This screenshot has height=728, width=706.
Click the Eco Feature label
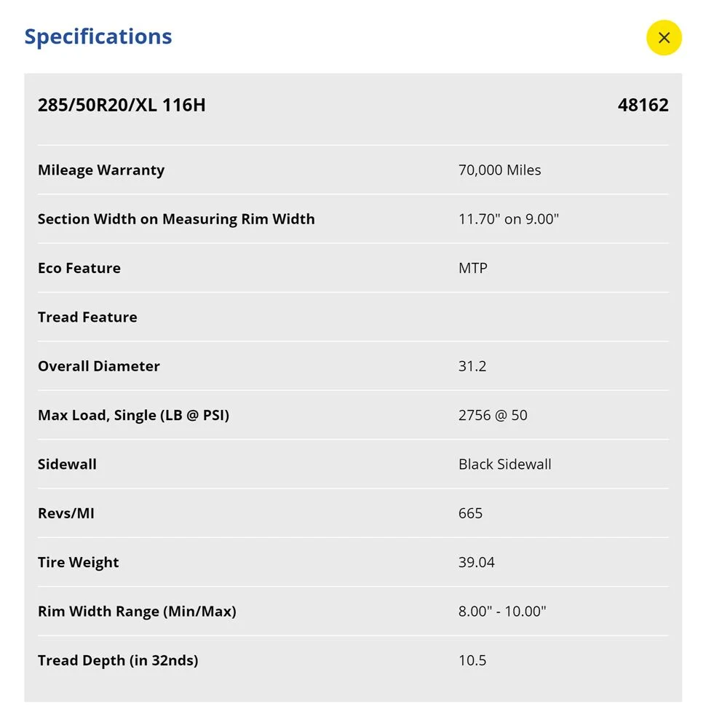(79, 268)
